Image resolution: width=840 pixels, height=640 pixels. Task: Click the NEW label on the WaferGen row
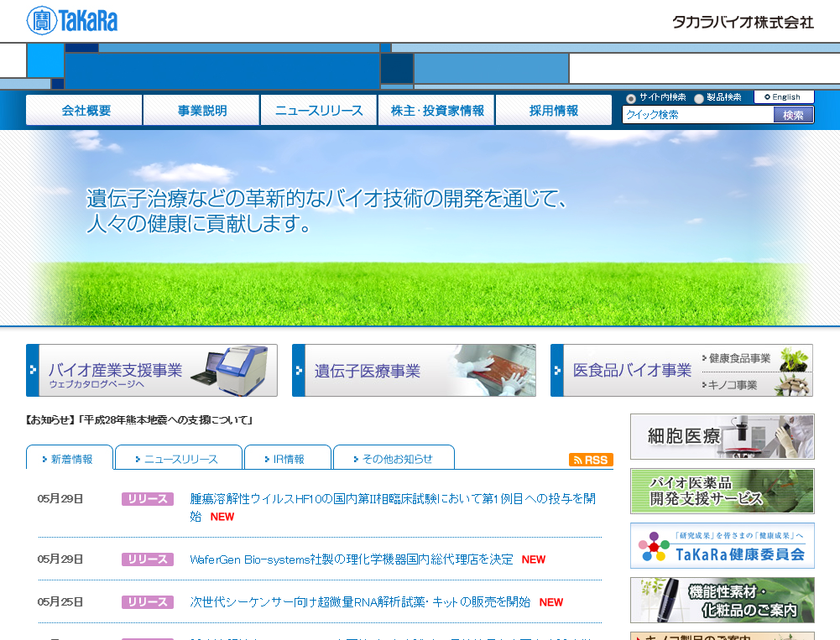pos(534,559)
